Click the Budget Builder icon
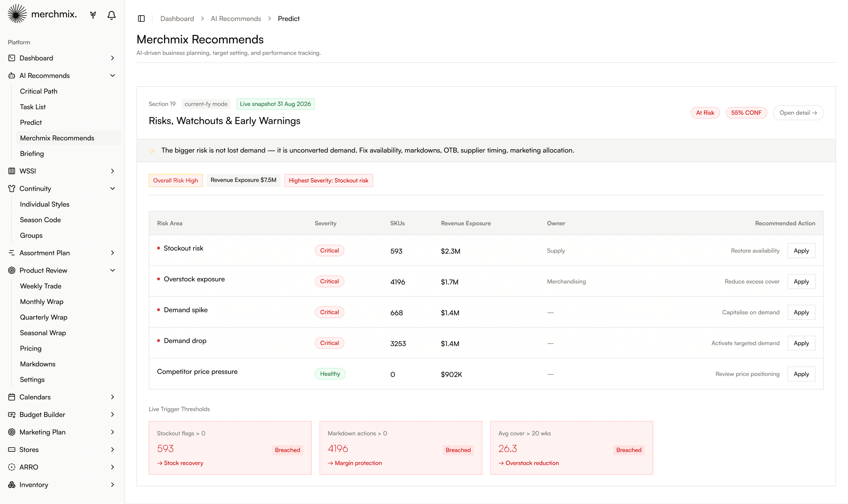Screen dimensions: 848x504 pos(12,414)
